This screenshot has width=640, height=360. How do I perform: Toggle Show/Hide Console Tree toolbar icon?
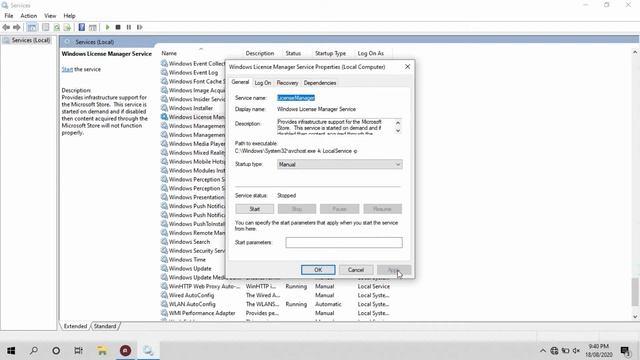pyautogui.click(x=32, y=27)
